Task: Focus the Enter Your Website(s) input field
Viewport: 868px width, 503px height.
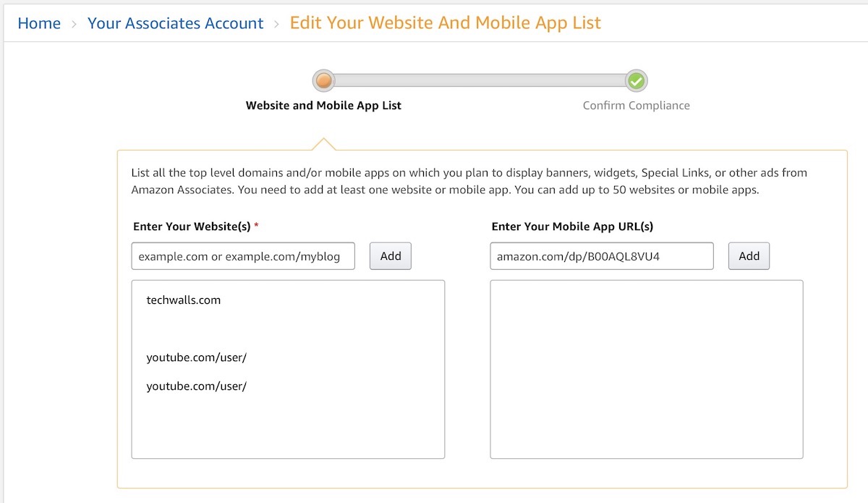Action: [243, 256]
